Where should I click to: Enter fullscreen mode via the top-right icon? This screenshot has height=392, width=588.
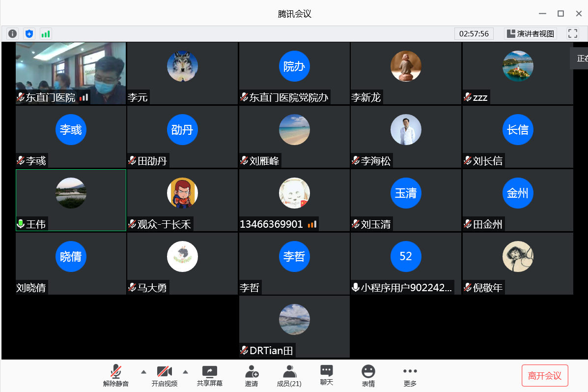pyautogui.click(x=572, y=33)
